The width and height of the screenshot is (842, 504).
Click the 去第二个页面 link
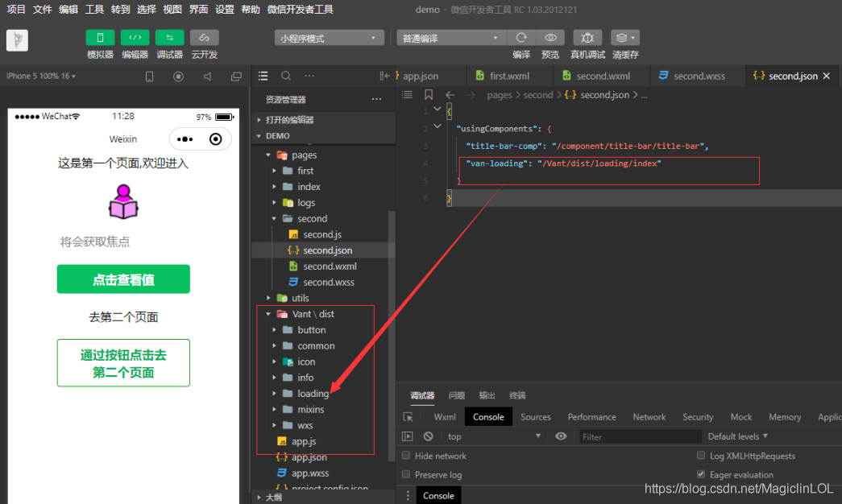tap(123, 317)
